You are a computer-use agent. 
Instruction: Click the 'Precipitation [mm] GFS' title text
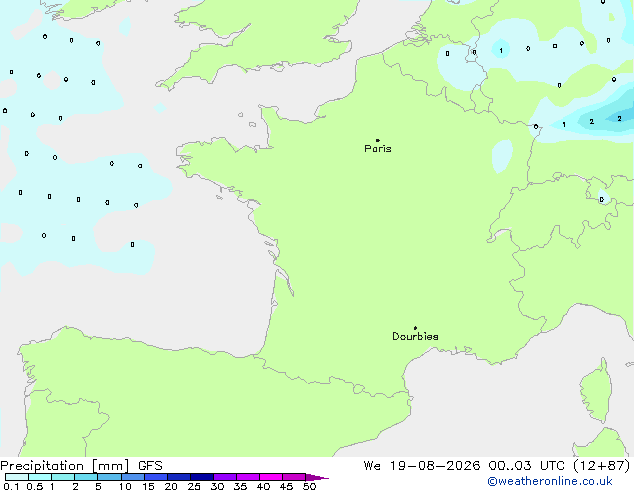click(81, 466)
